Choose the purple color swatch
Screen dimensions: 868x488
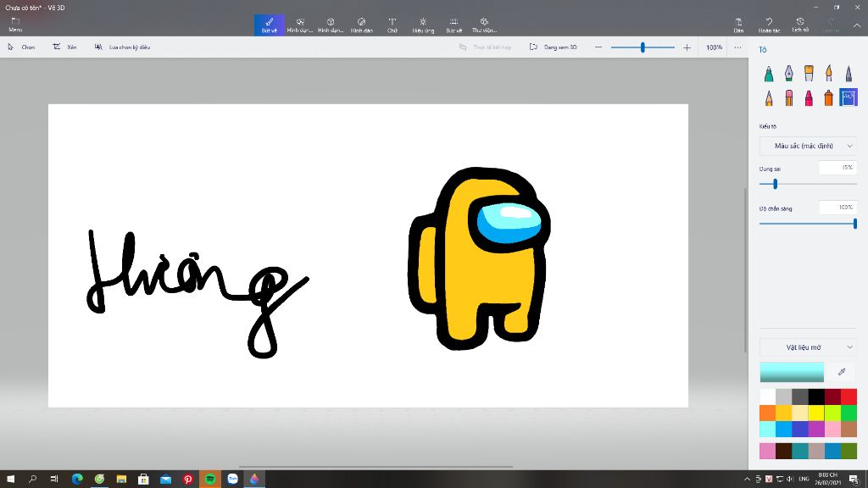click(x=816, y=429)
